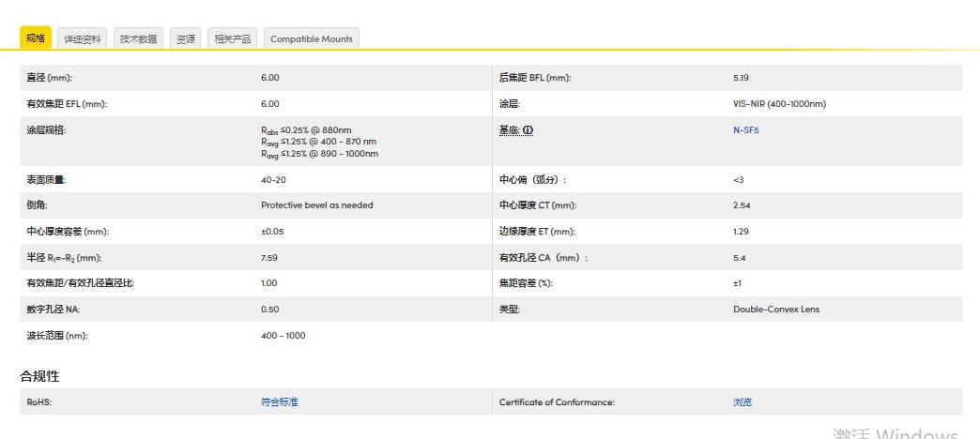The width and height of the screenshot is (980, 439).
Task: Select the Double-Convex Lens type value
Action: coord(775,310)
